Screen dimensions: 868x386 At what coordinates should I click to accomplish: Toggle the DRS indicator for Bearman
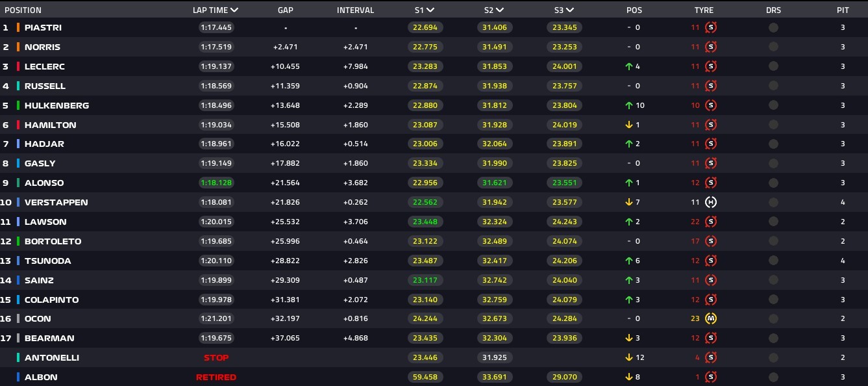(773, 338)
